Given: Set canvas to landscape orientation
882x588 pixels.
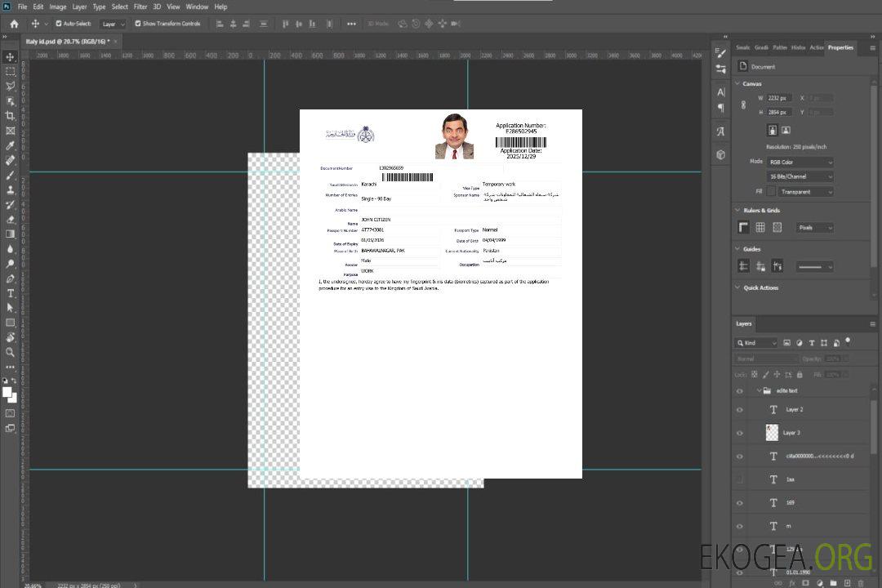Looking at the screenshot, I should (786, 131).
